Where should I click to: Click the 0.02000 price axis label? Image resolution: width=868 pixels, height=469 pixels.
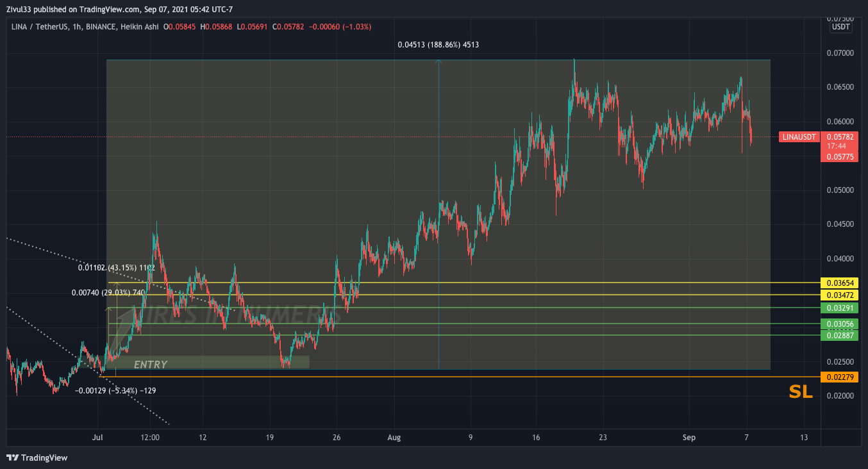point(839,396)
